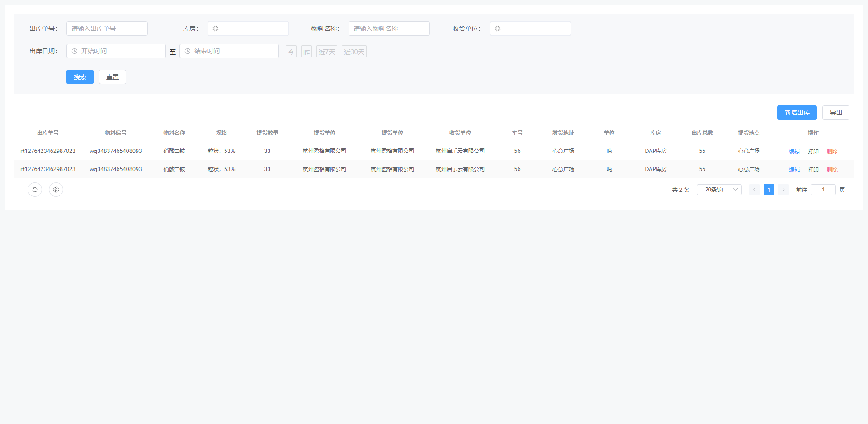The height and width of the screenshot is (424, 868).
Task: Click 删除 in the first table row
Action: click(832, 151)
